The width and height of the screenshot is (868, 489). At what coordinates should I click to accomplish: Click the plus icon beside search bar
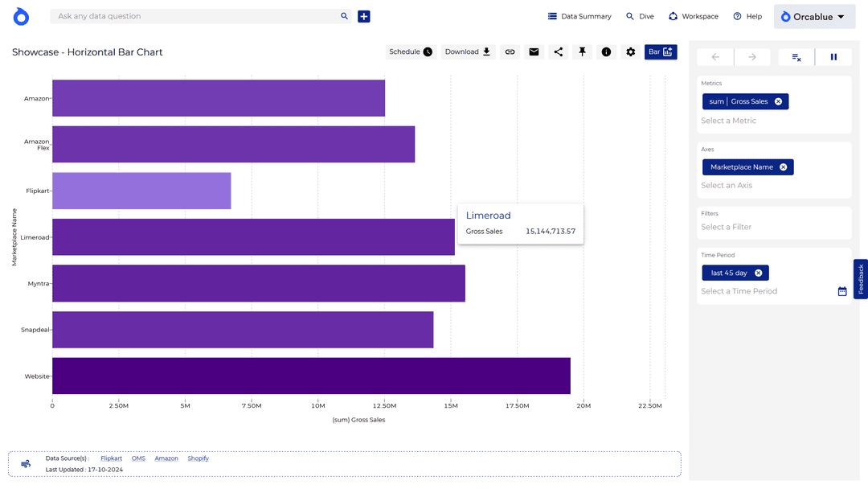[x=364, y=16]
